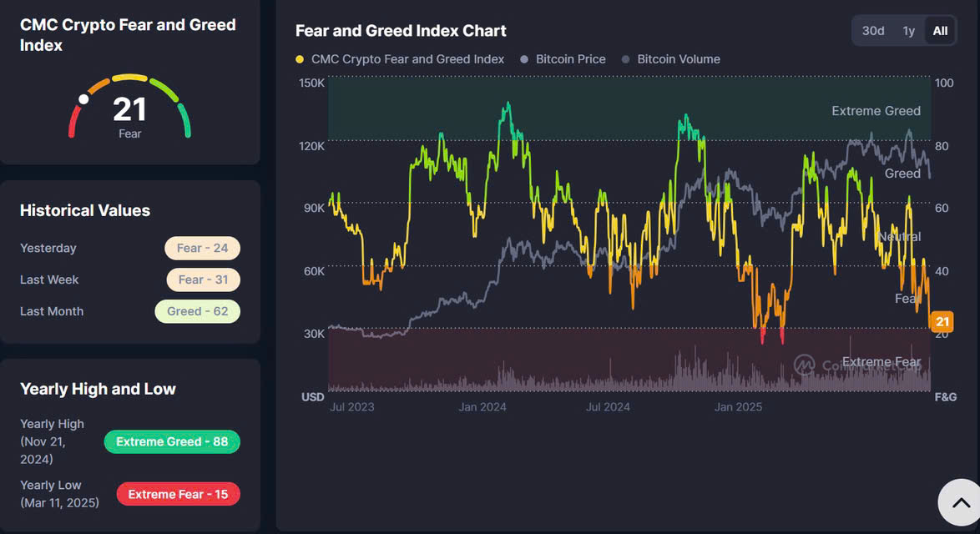Click the white indicator dot on the gauge

(x=83, y=99)
